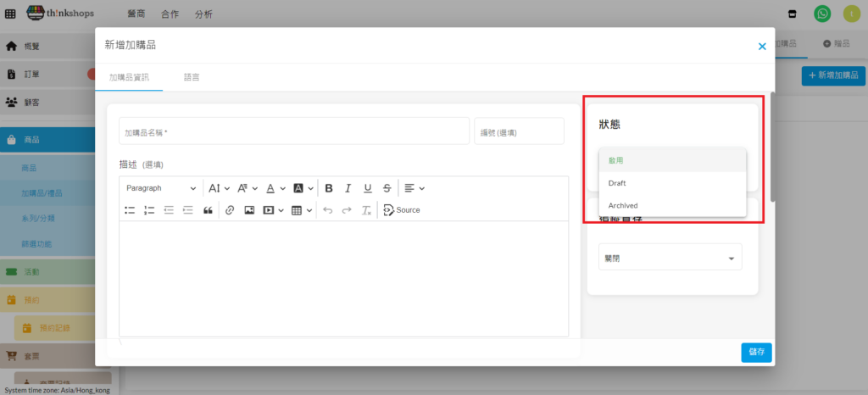Apply underline formatting
The height and width of the screenshot is (395, 868).
pyautogui.click(x=367, y=188)
